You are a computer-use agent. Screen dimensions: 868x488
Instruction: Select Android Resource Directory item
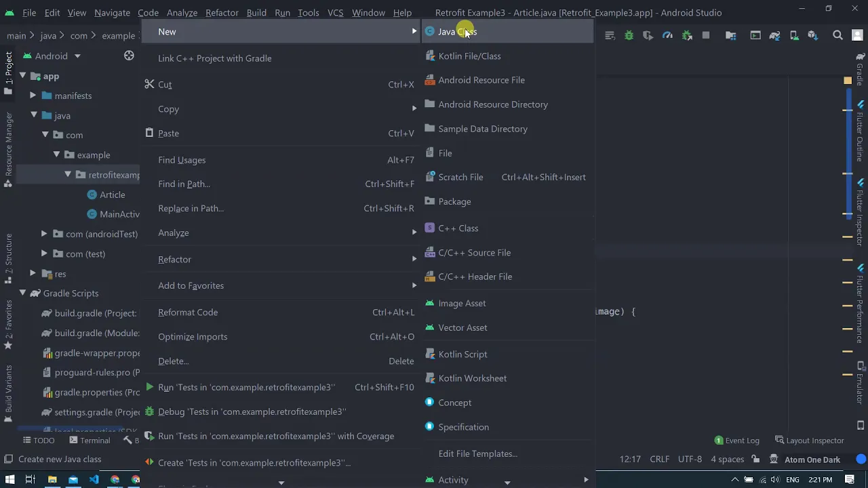pos(507,104)
